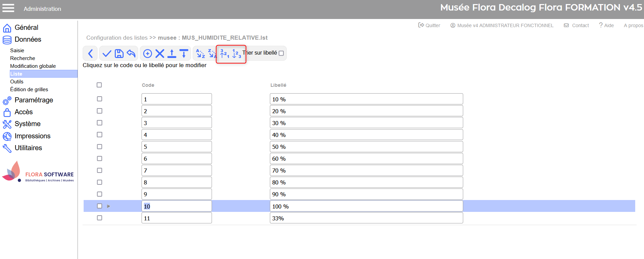Tick the checkbox for the 50 % row
This screenshot has height=259, width=644.
[100, 146]
